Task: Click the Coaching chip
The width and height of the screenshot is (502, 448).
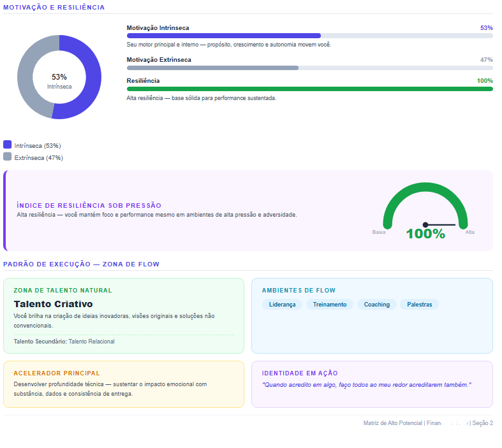Action: point(377,305)
